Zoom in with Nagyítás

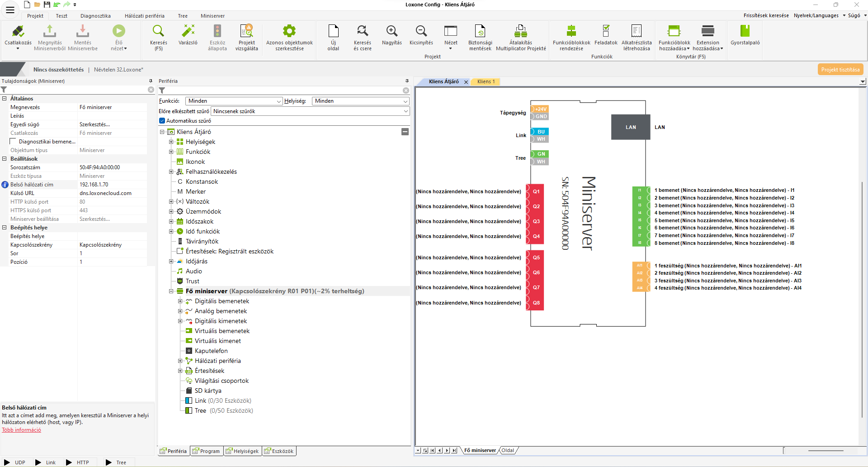392,31
